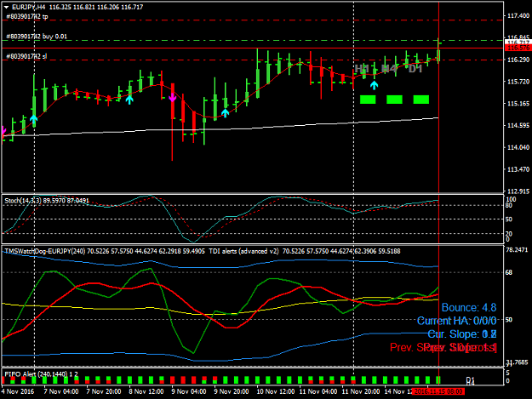Screen dimensions: 532x399
Task: Click the 117.400 price scale value
Action: click(518, 15)
